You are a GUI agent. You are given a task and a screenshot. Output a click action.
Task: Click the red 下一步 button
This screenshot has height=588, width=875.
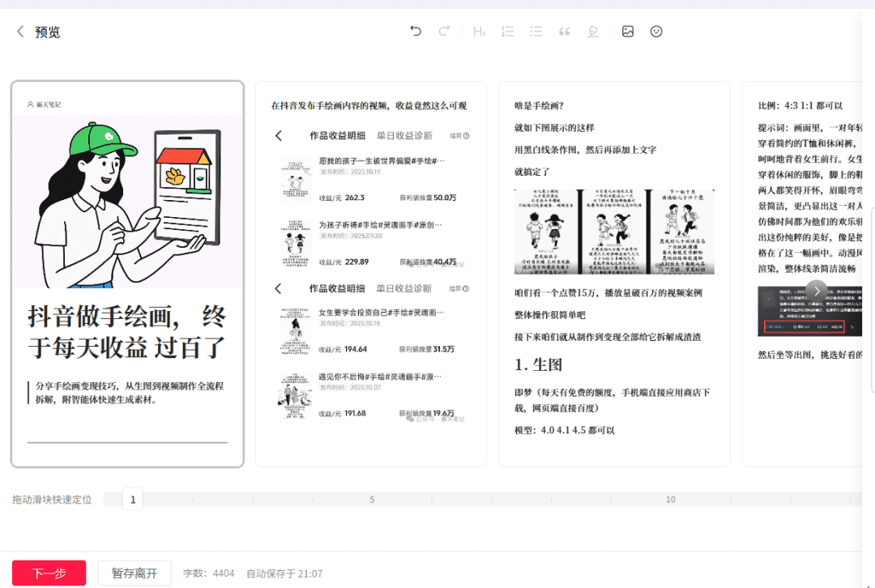tap(49, 573)
